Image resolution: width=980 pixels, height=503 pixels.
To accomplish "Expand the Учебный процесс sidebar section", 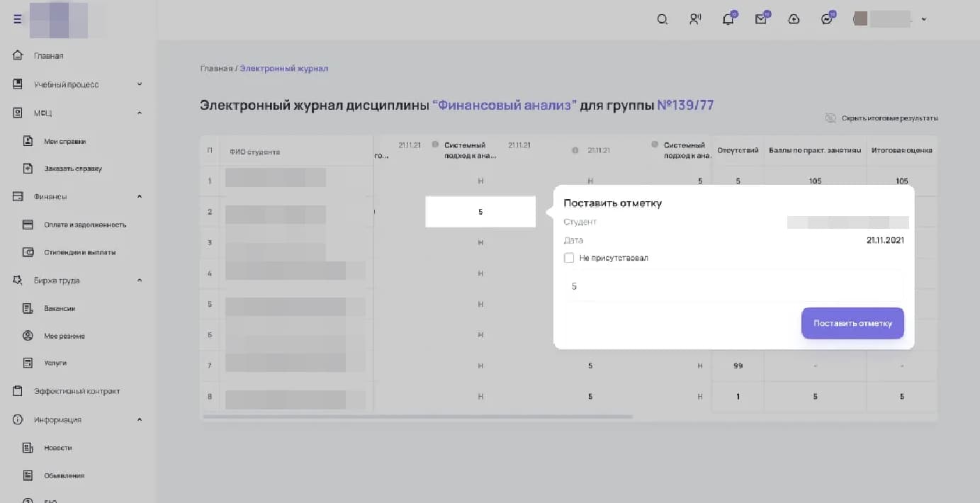I will click(140, 84).
